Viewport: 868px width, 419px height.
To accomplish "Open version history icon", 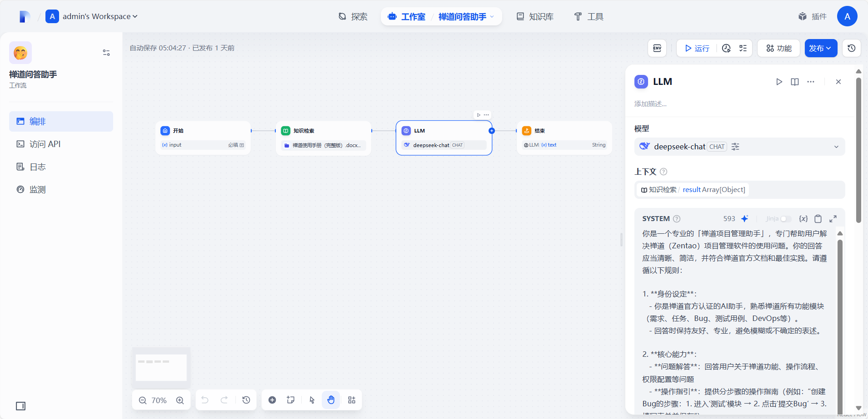I will pos(852,48).
